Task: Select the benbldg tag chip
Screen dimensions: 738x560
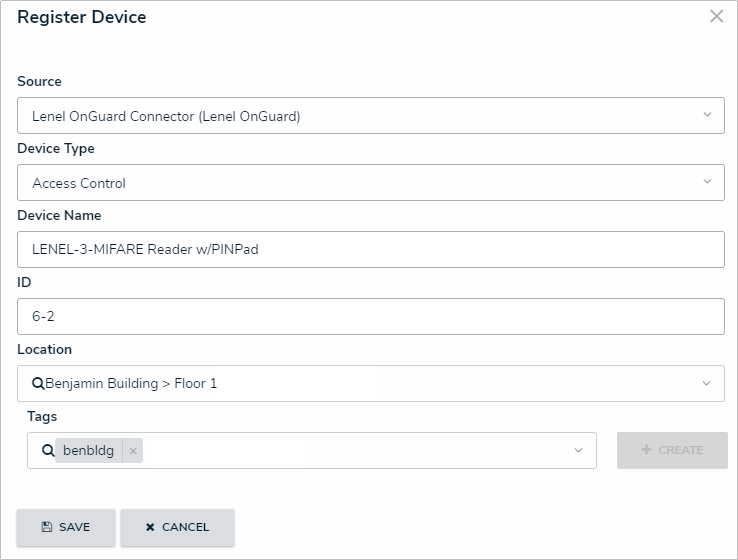Action: tap(88, 451)
